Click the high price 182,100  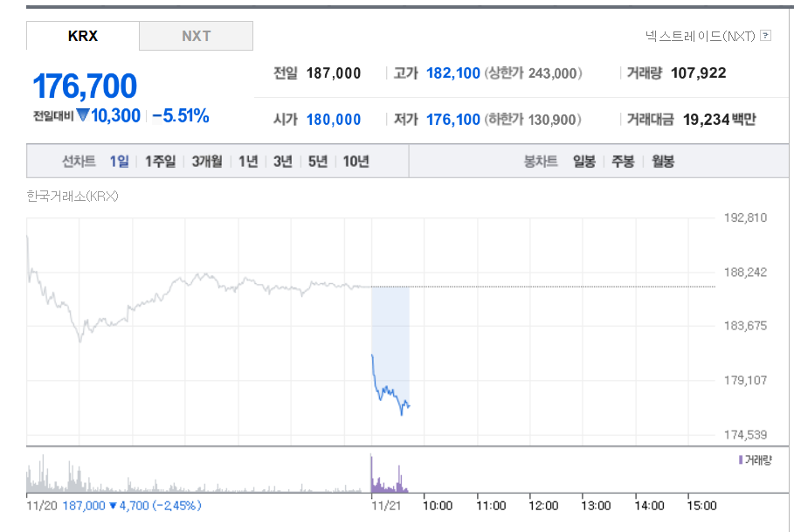pyautogui.click(x=453, y=73)
